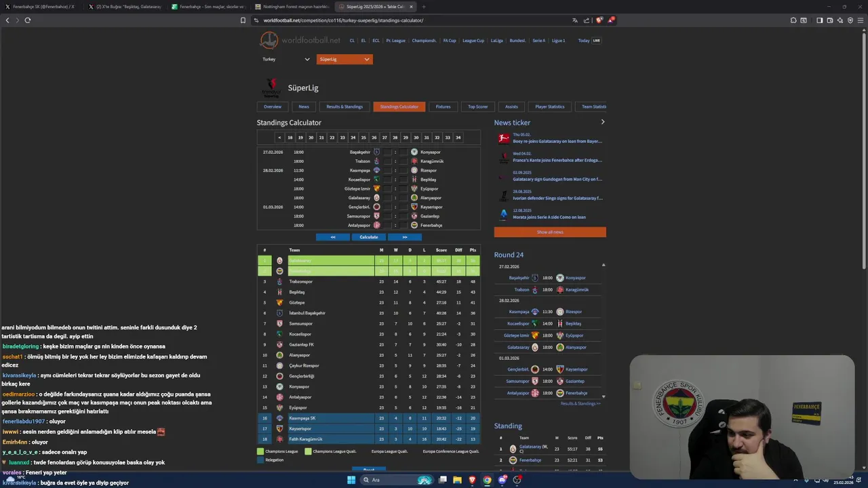Open the 'Results & Standings >>' link under Round 24
This screenshot has width=868, height=488.
pos(580,403)
